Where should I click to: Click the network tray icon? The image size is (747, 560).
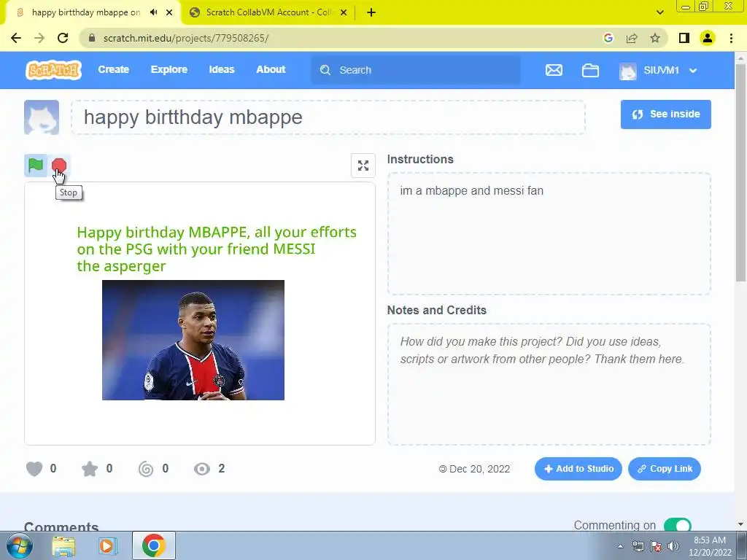point(638,546)
